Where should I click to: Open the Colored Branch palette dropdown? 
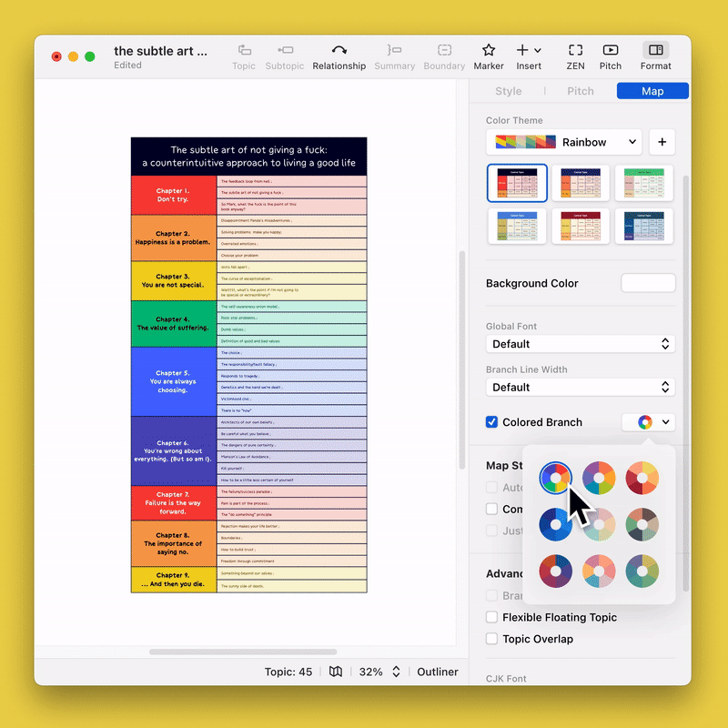point(648,422)
